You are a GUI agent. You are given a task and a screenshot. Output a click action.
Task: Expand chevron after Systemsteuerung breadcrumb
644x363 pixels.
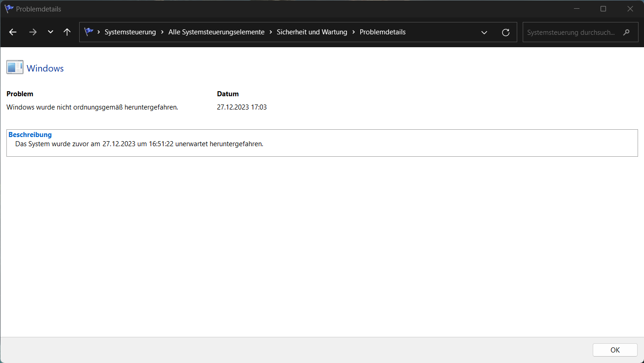coord(162,32)
